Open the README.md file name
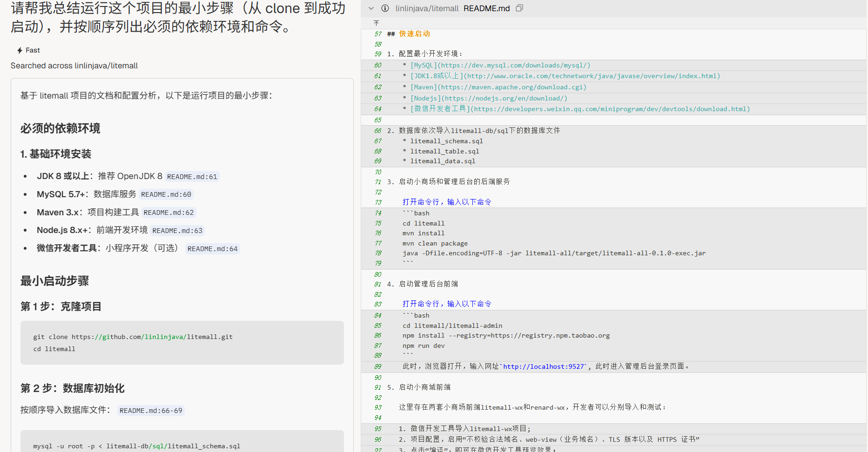Screen dimensions: 868x452 (x=486, y=8)
